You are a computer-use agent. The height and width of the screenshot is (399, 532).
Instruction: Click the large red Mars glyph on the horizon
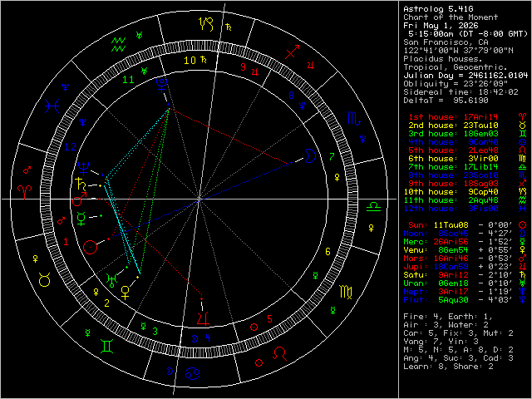[80, 199]
